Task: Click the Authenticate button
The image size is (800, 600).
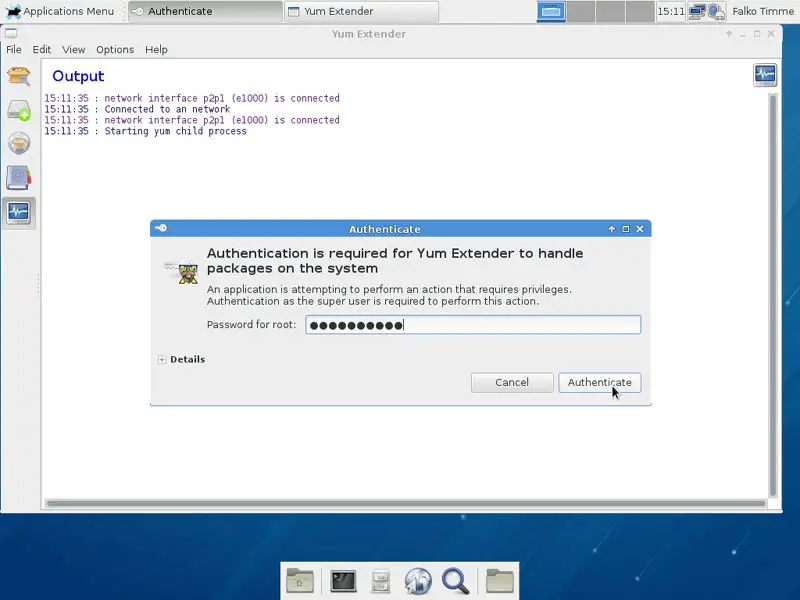Action: click(x=599, y=383)
